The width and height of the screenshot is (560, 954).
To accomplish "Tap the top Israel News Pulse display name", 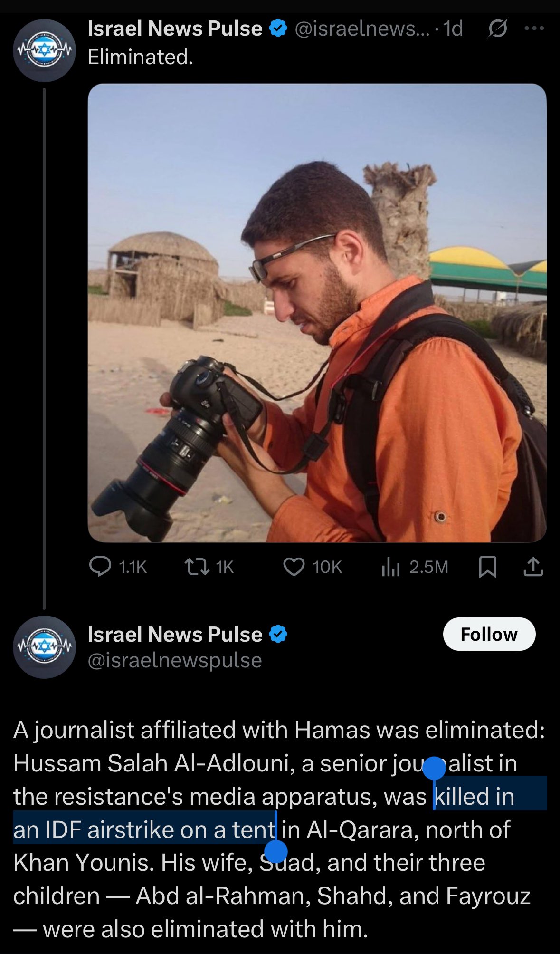I will click(175, 29).
